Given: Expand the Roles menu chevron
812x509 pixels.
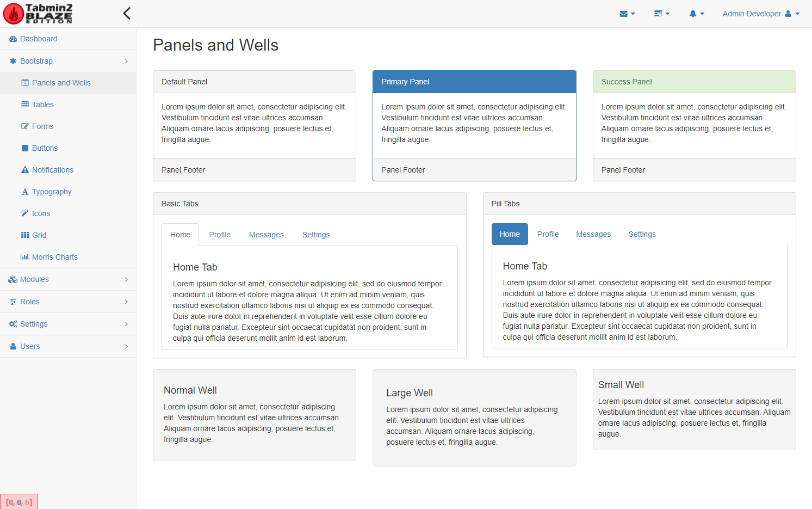Looking at the screenshot, I should (126, 302).
